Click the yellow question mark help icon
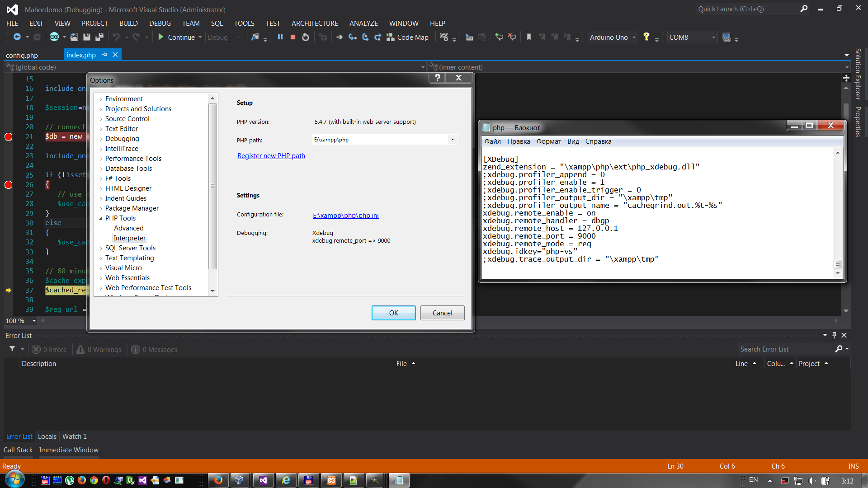Viewport: 868px width, 488px height. [x=646, y=37]
